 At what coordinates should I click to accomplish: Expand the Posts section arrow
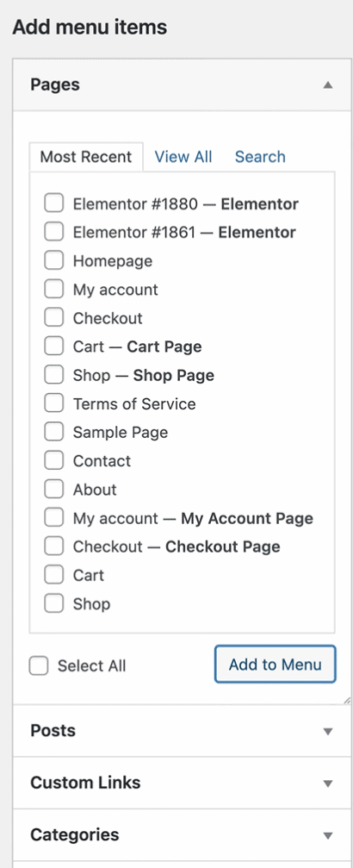tap(328, 731)
